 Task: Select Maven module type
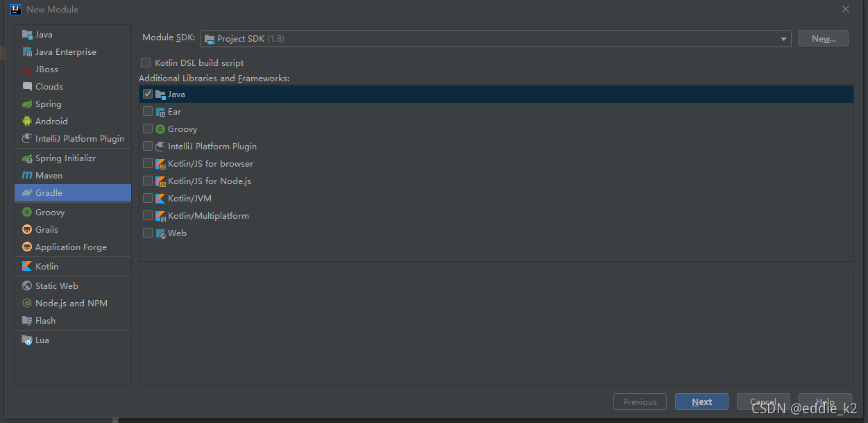coord(73,176)
